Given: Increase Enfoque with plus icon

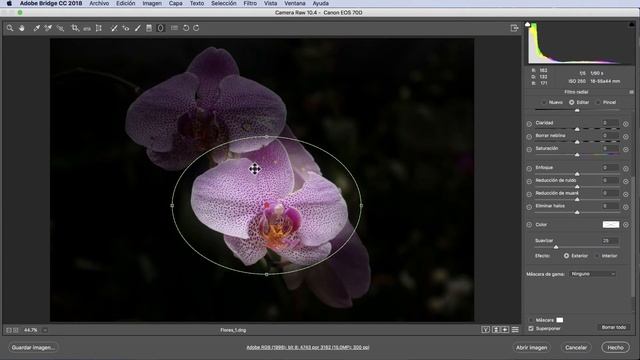Looking at the screenshot, I should pyautogui.click(x=625, y=169).
